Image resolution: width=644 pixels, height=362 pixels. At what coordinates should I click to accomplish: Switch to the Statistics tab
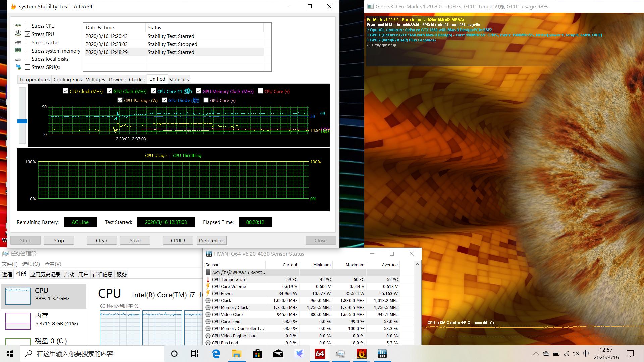(179, 79)
